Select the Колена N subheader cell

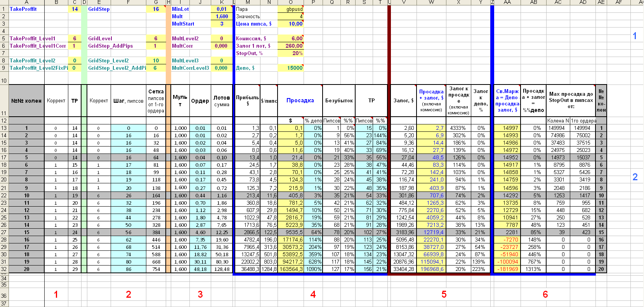[558, 121]
